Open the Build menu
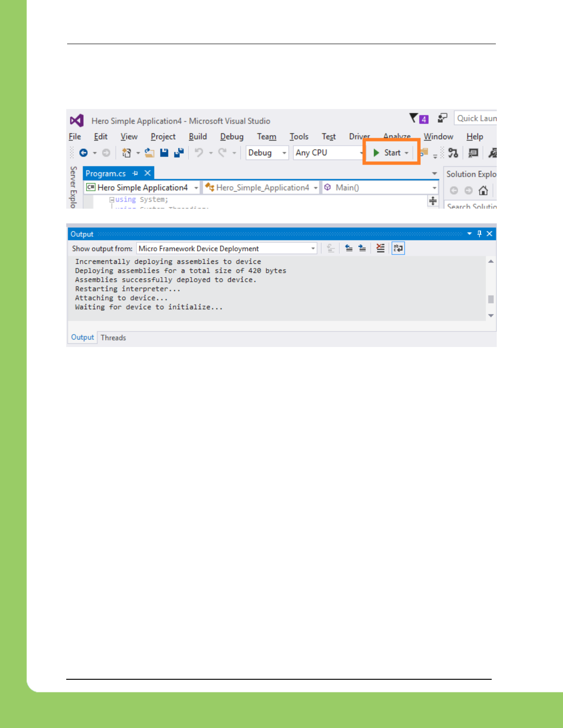Viewport: 563px width, 728px height. tap(198, 136)
